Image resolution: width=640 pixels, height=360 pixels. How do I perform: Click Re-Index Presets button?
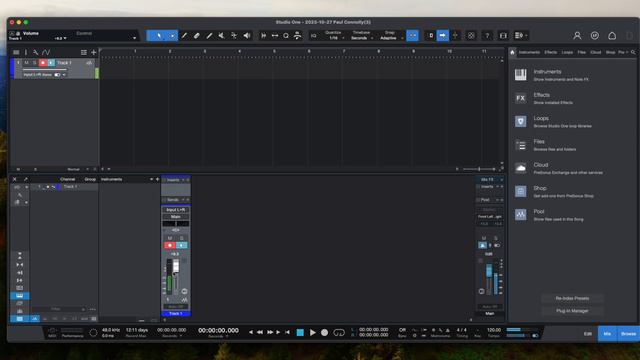pyautogui.click(x=572, y=298)
